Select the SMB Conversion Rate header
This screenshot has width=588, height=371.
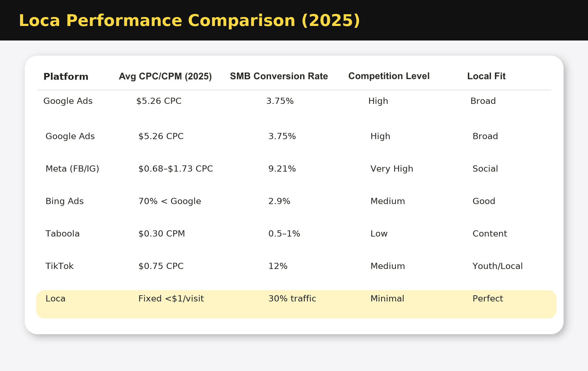pyautogui.click(x=279, y=76)
